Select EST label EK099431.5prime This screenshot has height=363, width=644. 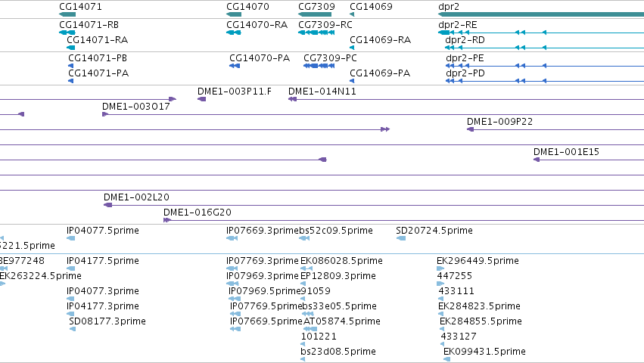pyautogui.click(x=484, y=352)
